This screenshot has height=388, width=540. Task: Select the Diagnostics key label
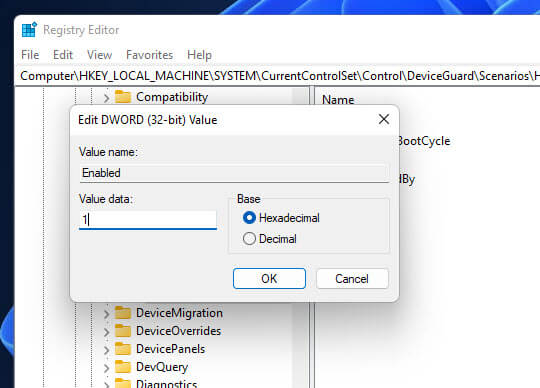(x=167, y=384)
